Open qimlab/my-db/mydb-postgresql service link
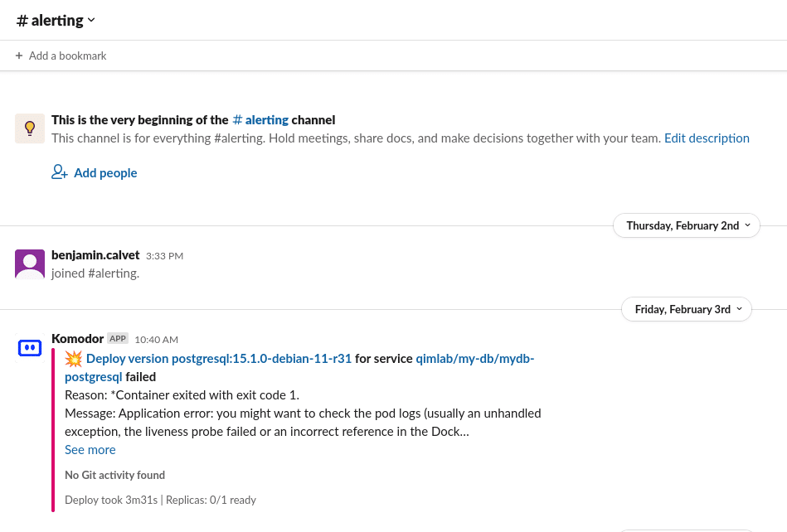This screenshot has width=787, height=532. click(x=299, y=368)
